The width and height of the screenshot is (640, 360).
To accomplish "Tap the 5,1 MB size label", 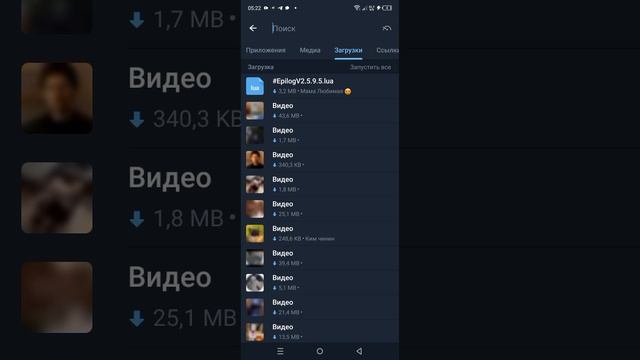I will coord(286,288).
